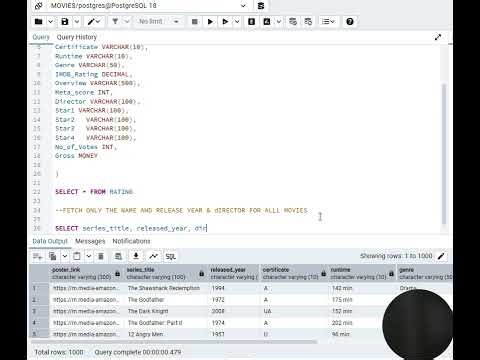Click the Gross MONEY line in editor
This screenshot has width=480, height=360.
pyautogui.click(x=76, y=156)
